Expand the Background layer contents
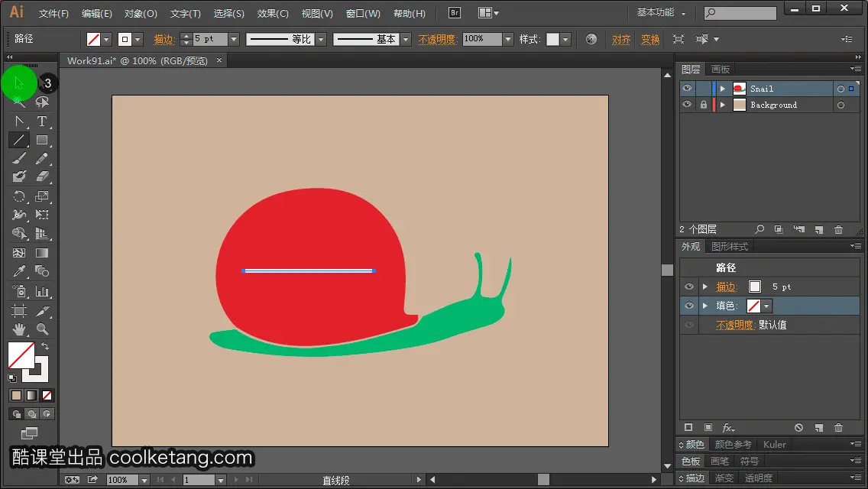The image size is (868, 489). pyautogui.click(x=722, y=105)
